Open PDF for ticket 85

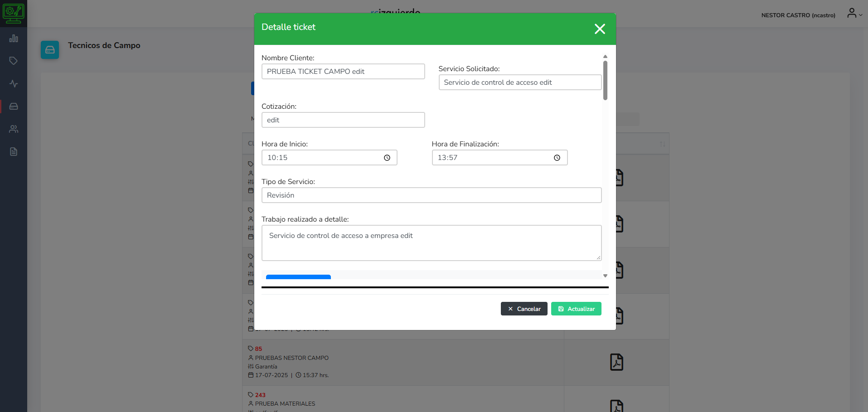click(616, 362)
